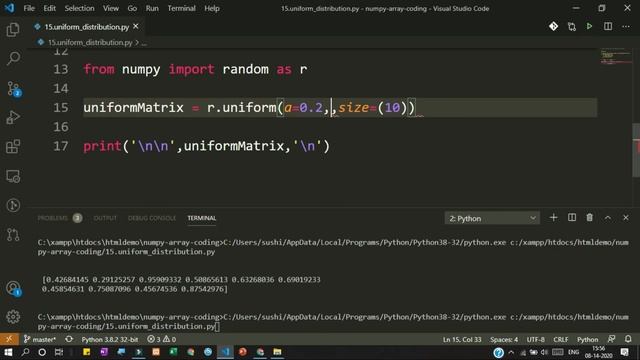Open the Run menu
The image size is (640, 360).
pyautogui.click(x=152, y=8)
